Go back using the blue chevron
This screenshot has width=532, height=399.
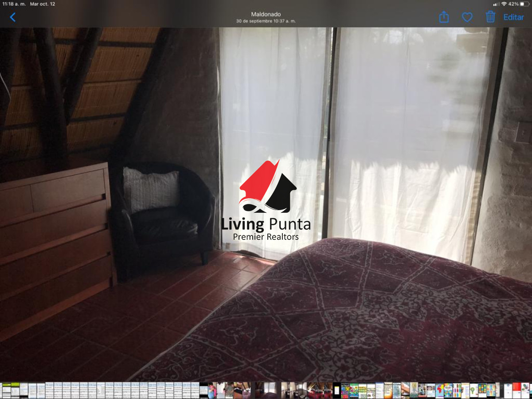tap(12, 17)
